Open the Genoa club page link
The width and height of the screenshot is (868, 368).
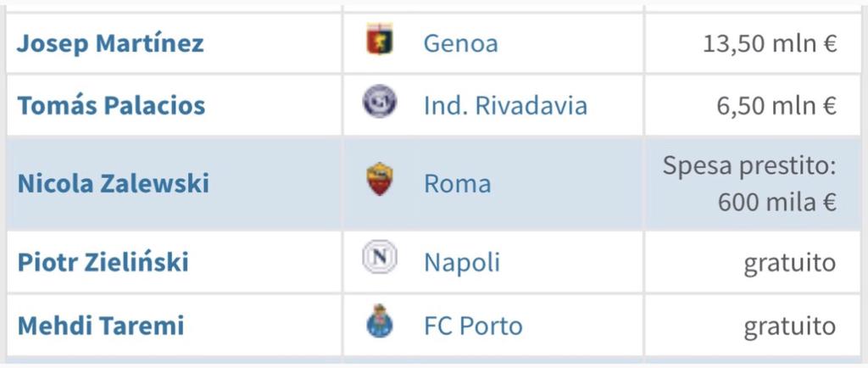460,43
